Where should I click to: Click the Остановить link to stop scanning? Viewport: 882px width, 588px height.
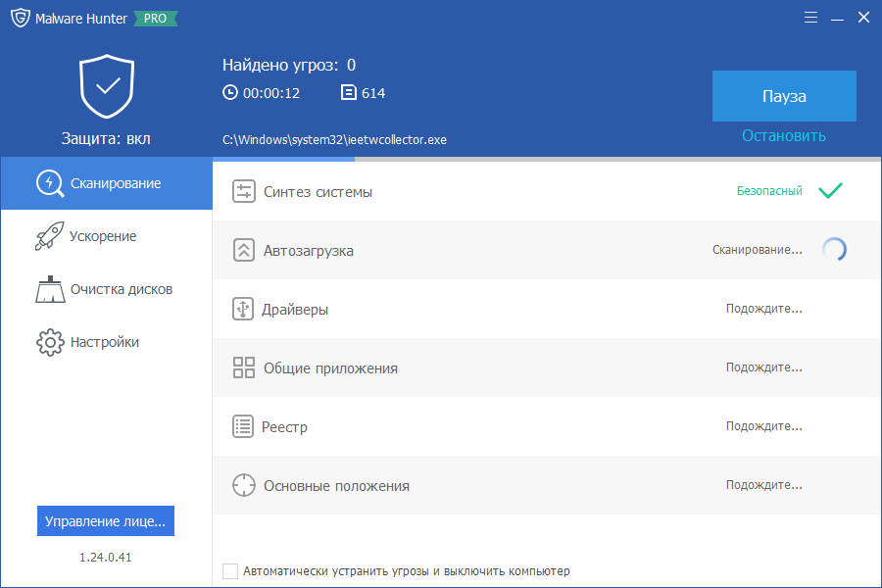click(x=784, y=135)
